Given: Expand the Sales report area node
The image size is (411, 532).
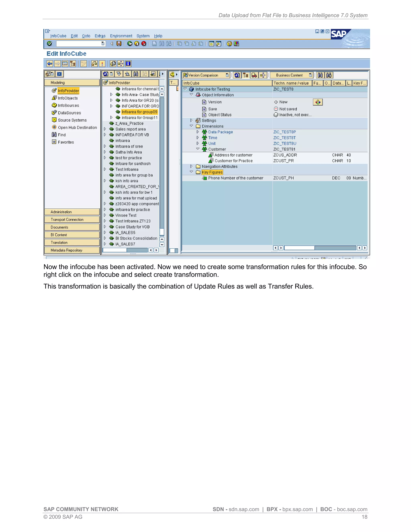Looking at the screenshot, I should click(x=105, y=129).
